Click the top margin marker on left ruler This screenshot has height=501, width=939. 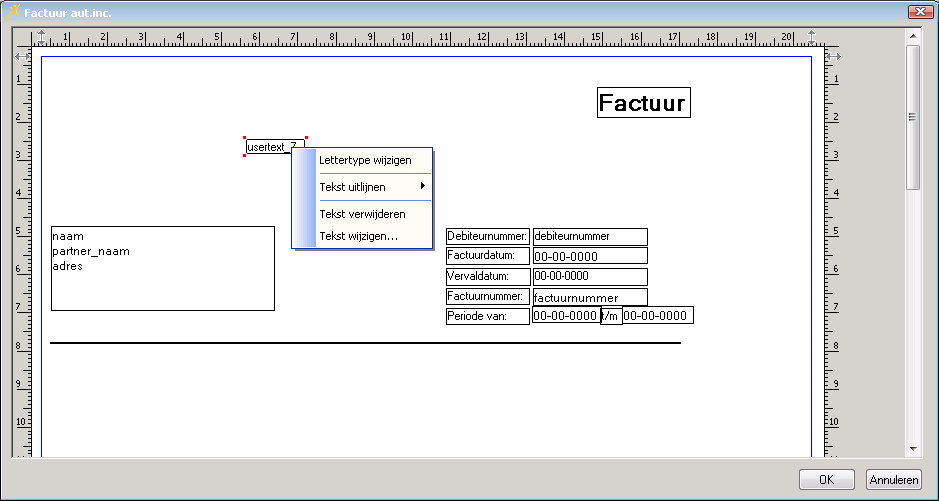(x=22, y=58)
